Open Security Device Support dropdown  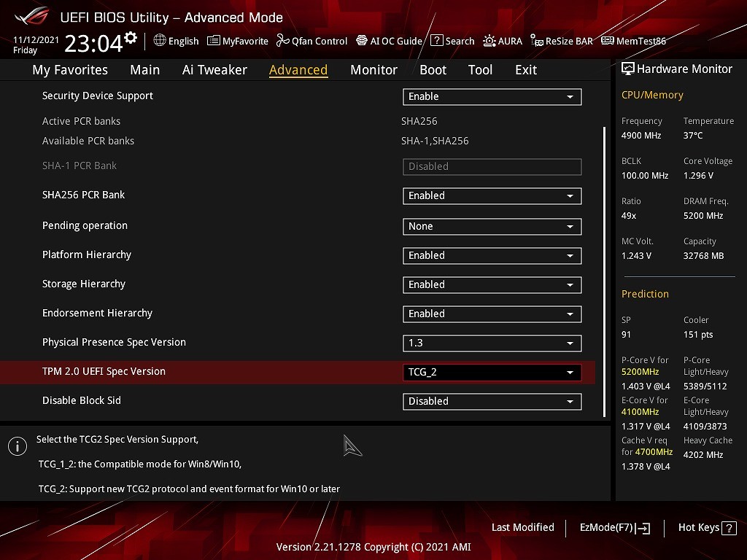coord(492,97)
